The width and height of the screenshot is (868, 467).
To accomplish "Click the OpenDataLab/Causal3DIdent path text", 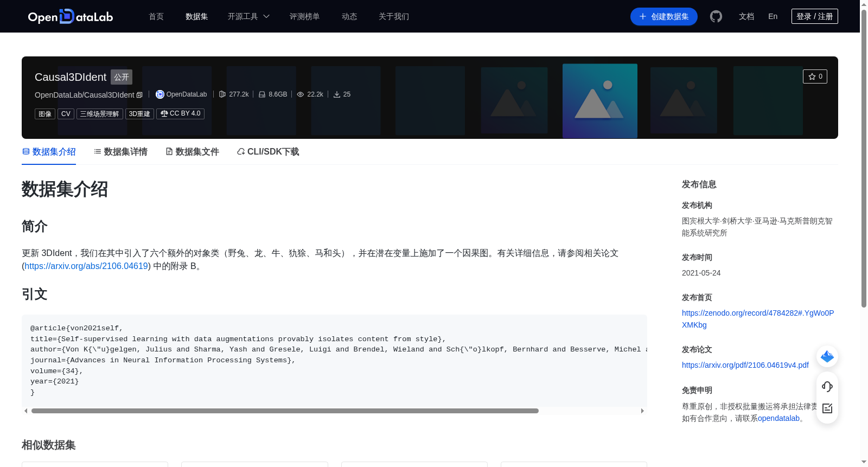I will coord(85,95).
